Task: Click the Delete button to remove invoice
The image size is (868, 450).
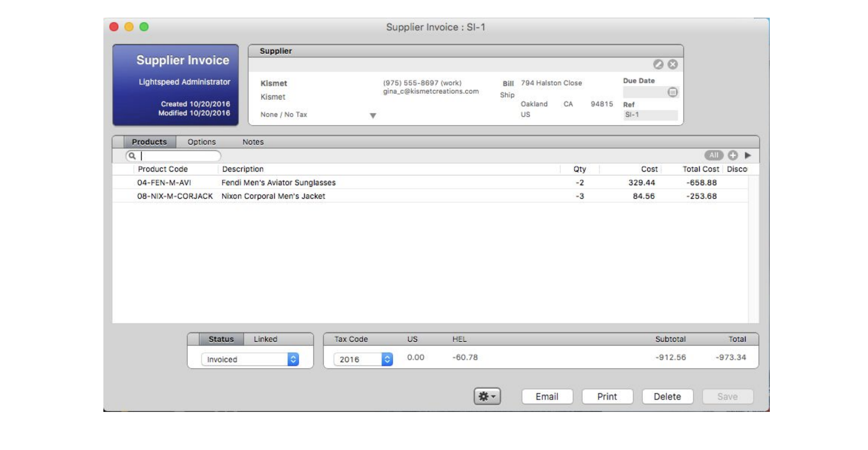Action: 667,396
